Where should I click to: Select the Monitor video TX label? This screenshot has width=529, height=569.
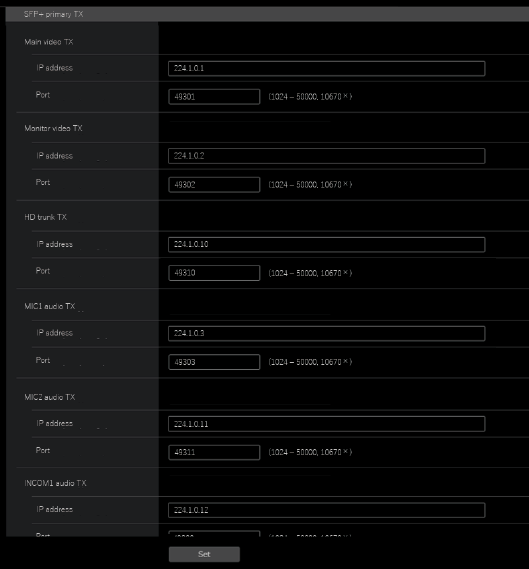tap(53, 128)
